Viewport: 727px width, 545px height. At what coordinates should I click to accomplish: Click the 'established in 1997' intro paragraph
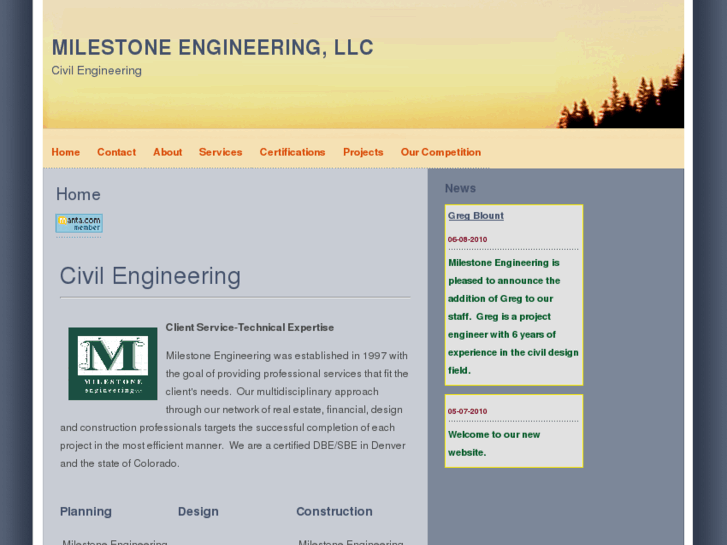tap(235, 410)
